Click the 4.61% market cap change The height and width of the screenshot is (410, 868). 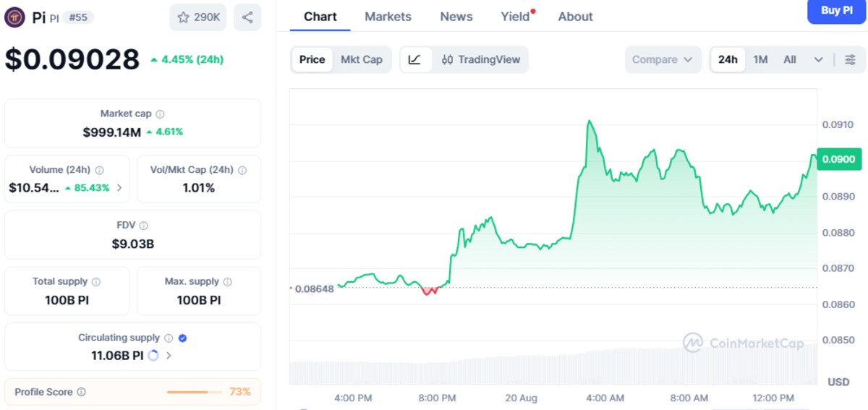[165, 132]
